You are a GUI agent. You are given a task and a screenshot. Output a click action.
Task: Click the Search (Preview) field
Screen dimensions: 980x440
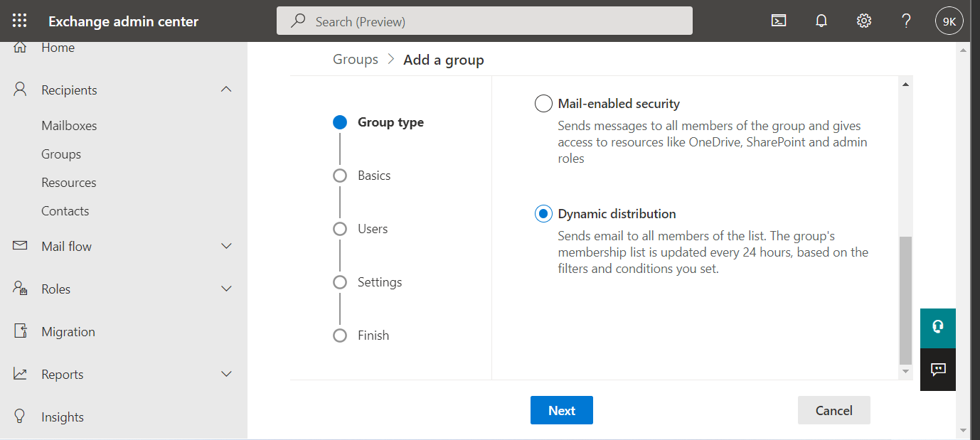tap(484, 21)
